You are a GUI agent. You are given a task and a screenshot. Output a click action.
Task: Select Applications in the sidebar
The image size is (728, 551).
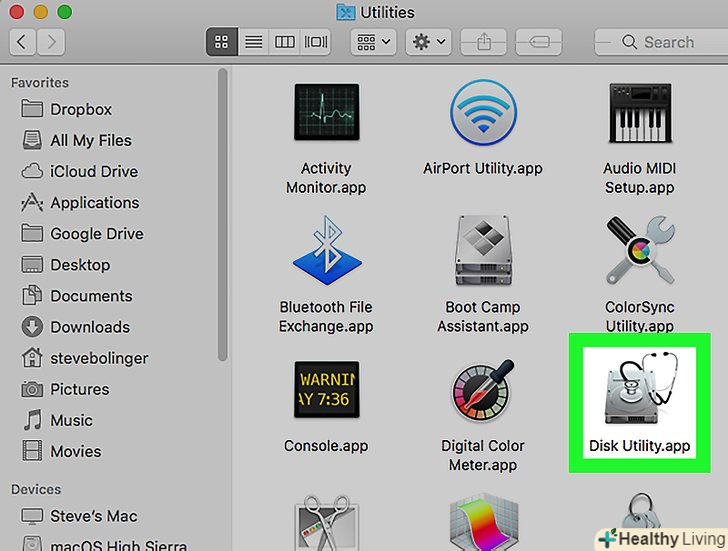pos(95,203)
